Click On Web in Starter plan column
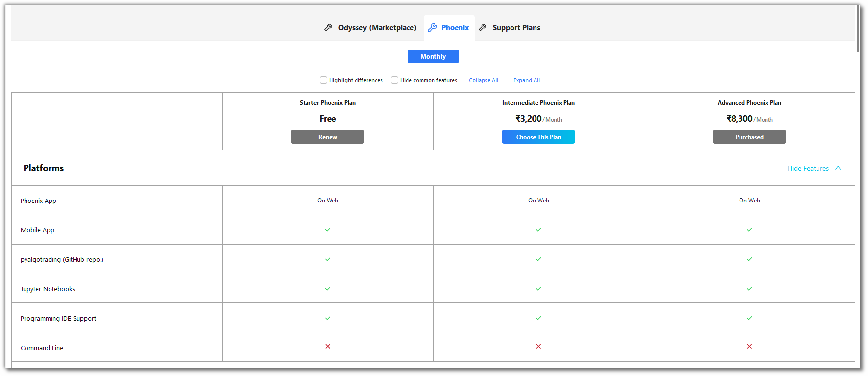Image resolution: width=868 pixels, height=376 pixels. pyautogui.click(x=328, y=201)
